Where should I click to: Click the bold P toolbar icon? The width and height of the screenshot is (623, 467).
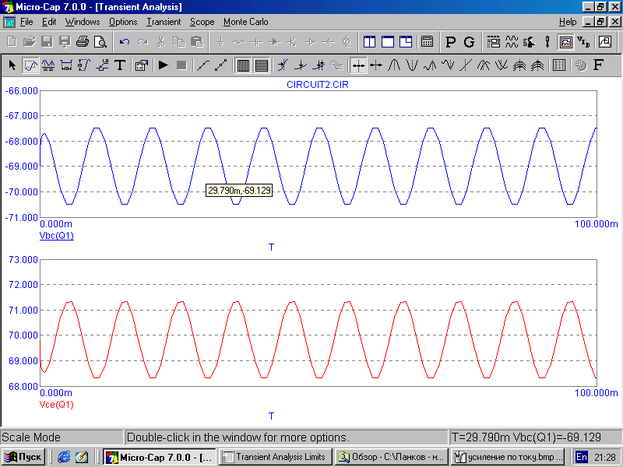point(451,42)
